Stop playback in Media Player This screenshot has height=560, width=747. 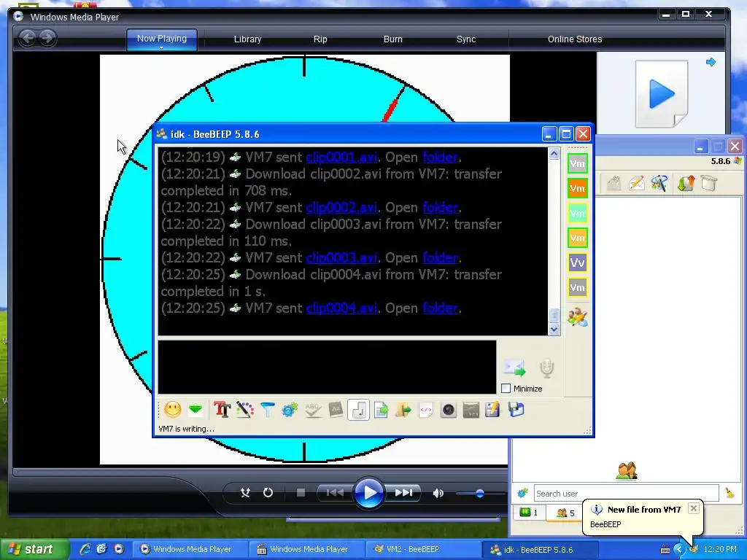point(301,492)
